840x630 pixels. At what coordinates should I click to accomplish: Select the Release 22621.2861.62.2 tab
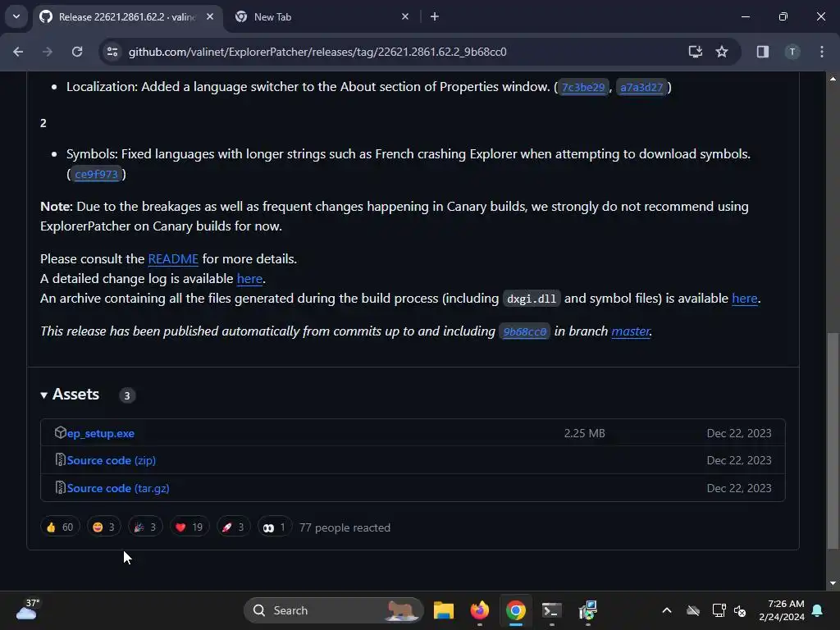pyautogui.click(x=126, y=17)
